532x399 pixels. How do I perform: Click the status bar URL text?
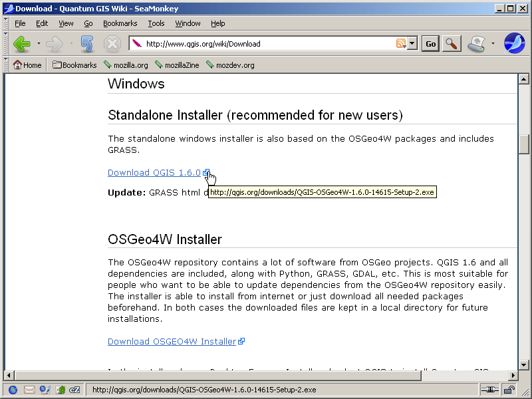pos(204,390)
